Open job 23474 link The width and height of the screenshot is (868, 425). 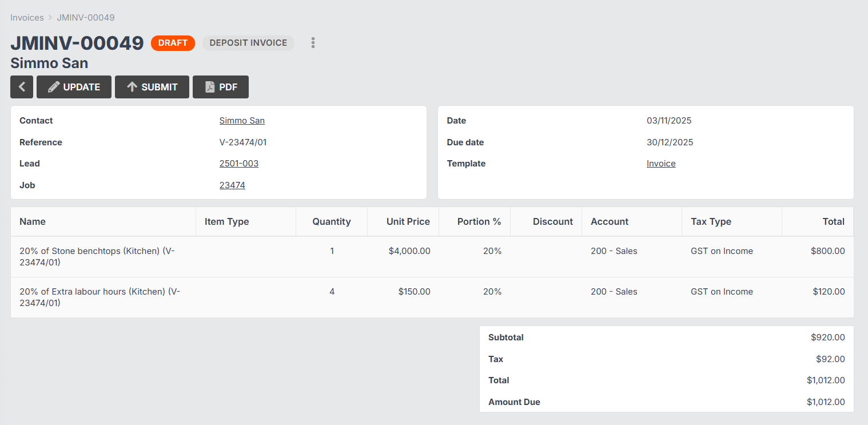(232, 185)
